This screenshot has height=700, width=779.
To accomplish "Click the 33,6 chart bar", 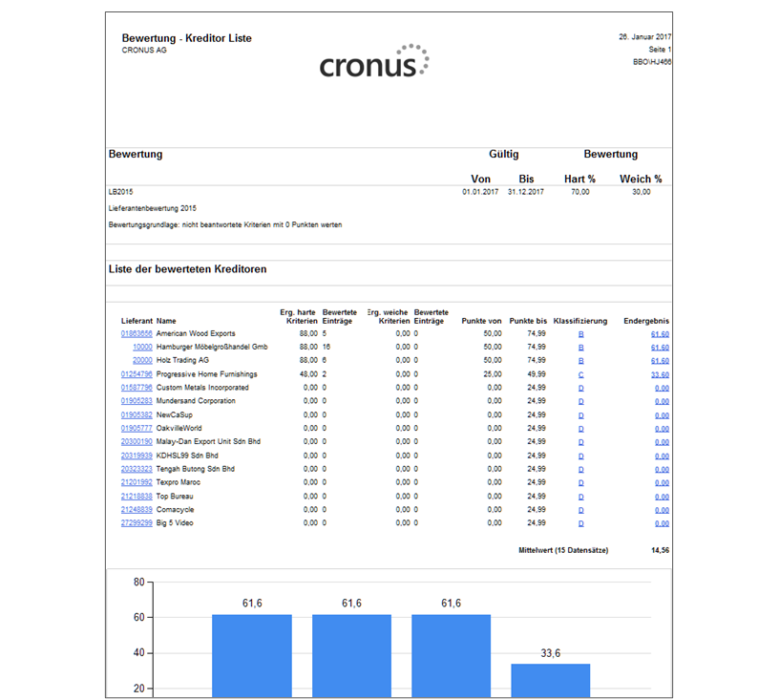I will pos(551,681).
